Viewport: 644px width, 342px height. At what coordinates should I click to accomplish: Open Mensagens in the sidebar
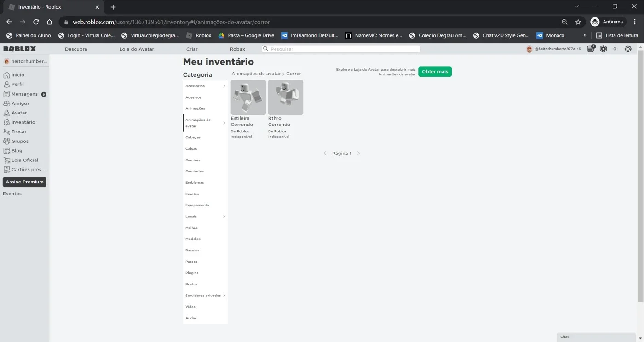pyautogui.click(x=25, y=94)
